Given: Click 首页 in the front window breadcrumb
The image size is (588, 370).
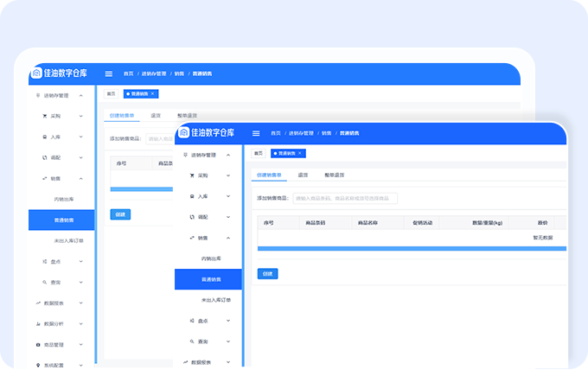Looking at the screenshot, I should 275,133.
